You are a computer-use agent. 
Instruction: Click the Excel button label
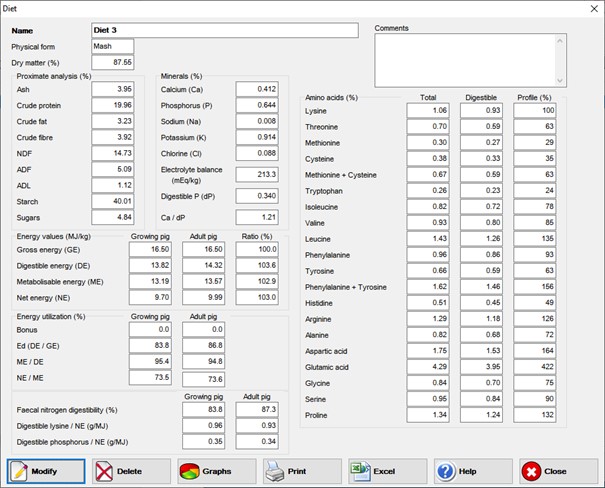click(384, 471)
